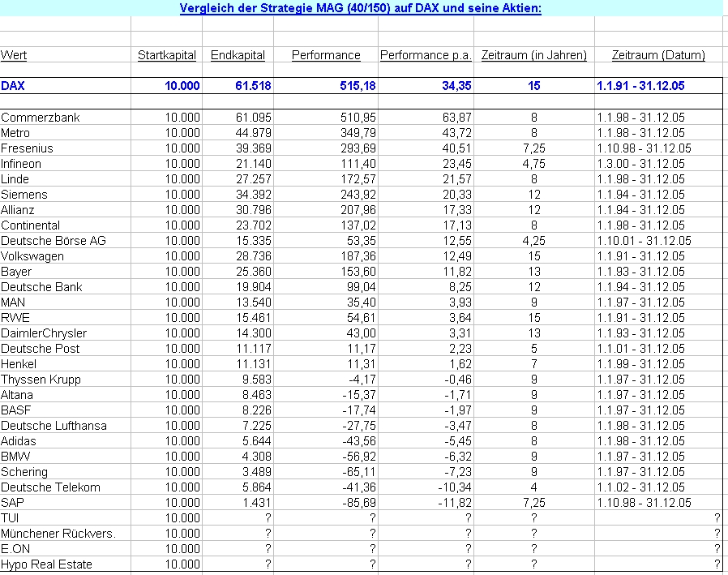Viewport: 728px width, 575px height.
Task: Click Deutsche Bank performance 99,04
Action: pos(362,287)
